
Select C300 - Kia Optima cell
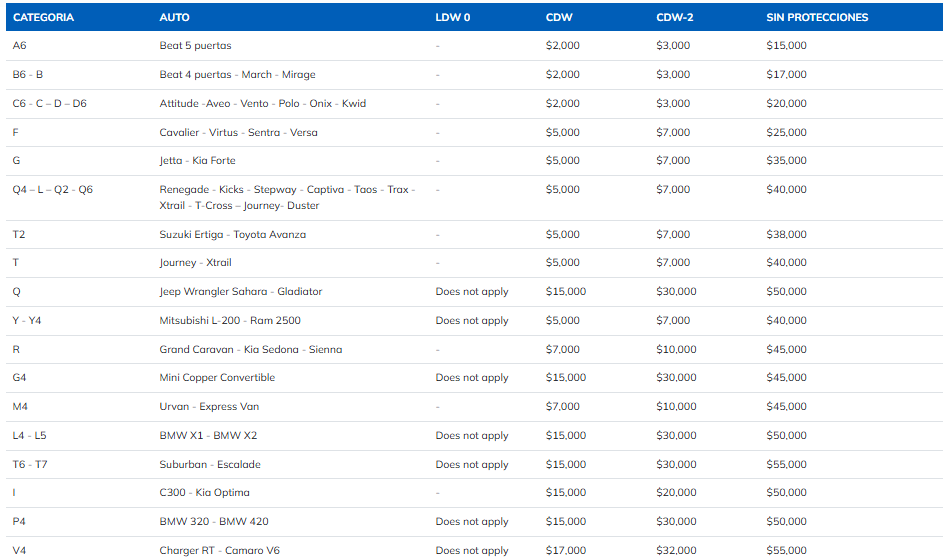(204, 493)
